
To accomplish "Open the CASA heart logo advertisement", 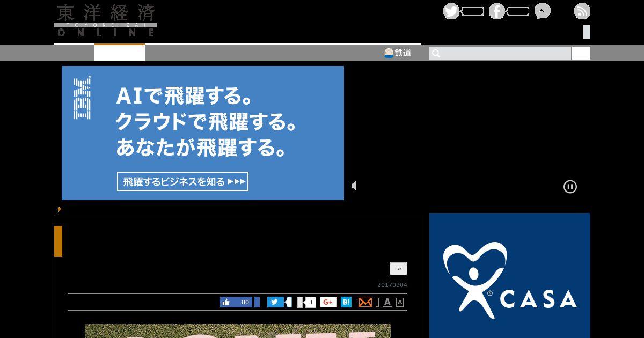I will click(x=510, y=276).
